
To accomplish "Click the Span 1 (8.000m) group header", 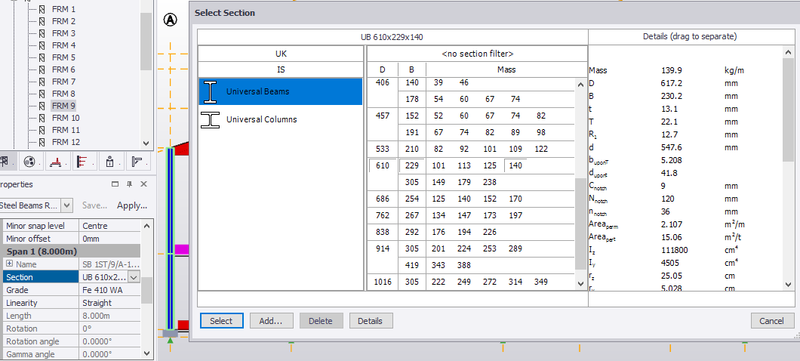I will [72, 251].
